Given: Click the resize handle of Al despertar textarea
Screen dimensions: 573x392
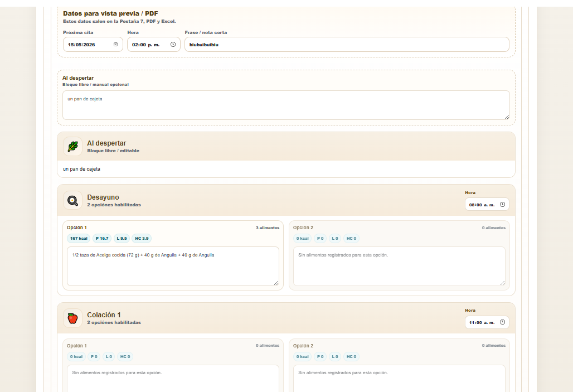Looking at the screenshot, I should click(507, 117).
